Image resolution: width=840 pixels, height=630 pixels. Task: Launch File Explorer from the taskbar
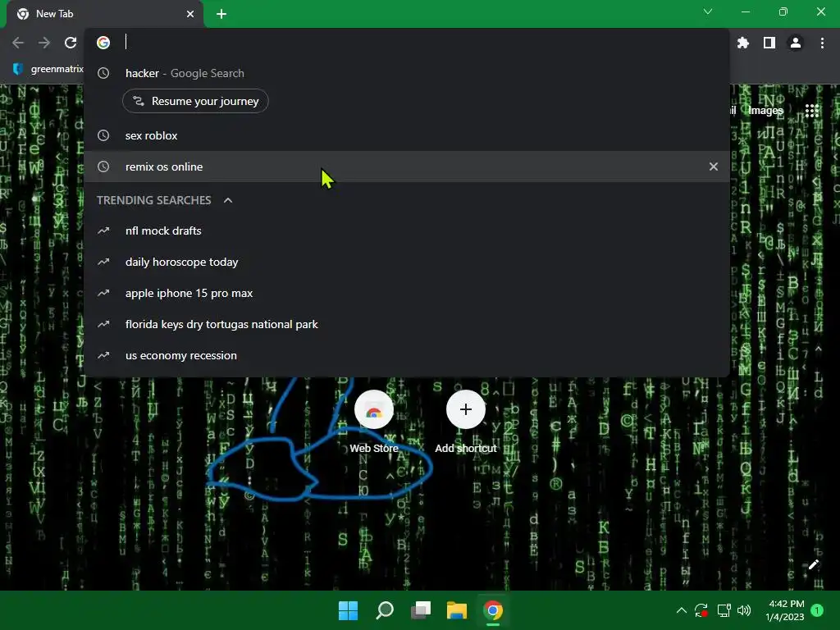pyautogui.click(x=457, y=610)
